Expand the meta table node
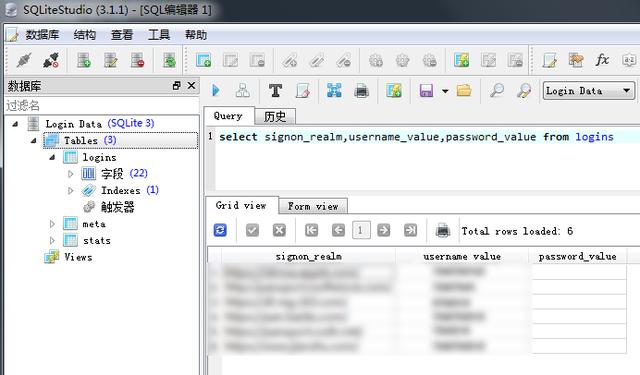 pos(52,224)
